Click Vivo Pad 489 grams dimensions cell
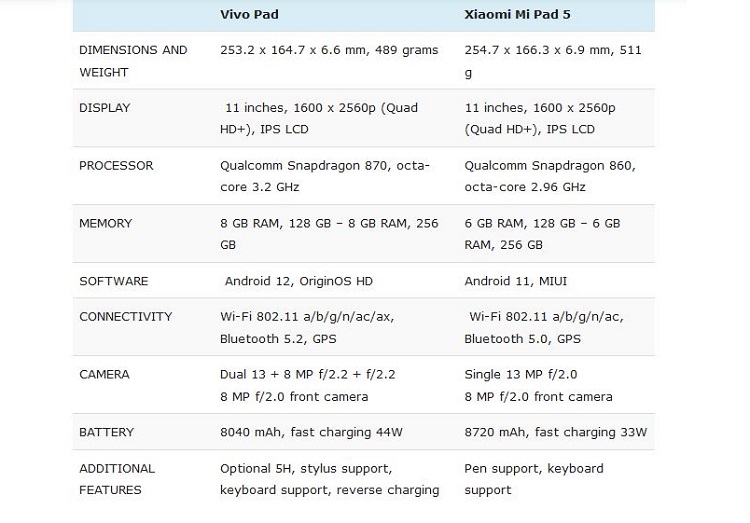The height and width of the screenshot is (523, 750). click(x=329, y=50)
